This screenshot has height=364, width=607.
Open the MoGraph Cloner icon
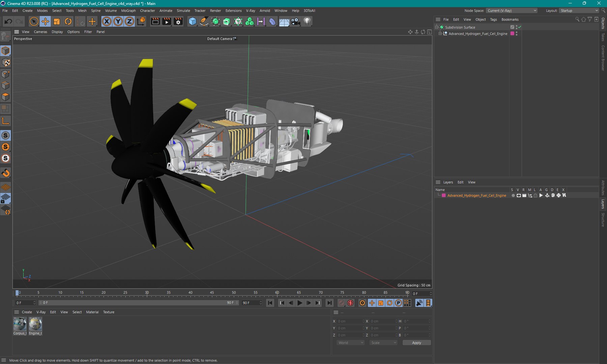[x=250, y=22]
